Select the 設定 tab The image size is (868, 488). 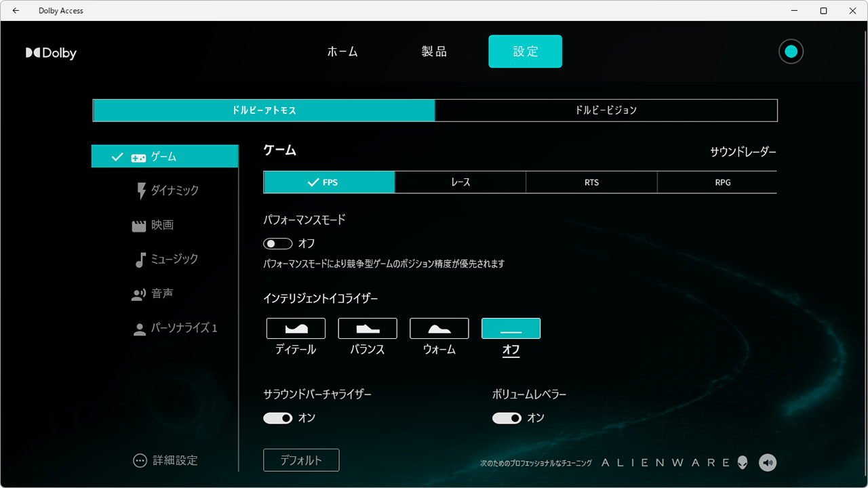[x=526, y=52]
